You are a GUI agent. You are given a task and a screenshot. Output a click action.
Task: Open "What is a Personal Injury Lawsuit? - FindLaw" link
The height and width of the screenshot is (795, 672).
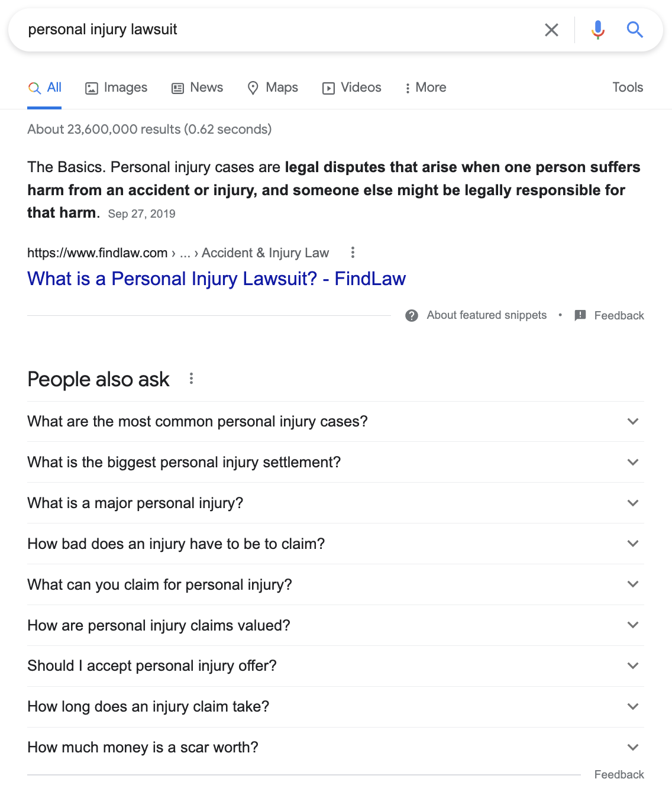point(217,279)
